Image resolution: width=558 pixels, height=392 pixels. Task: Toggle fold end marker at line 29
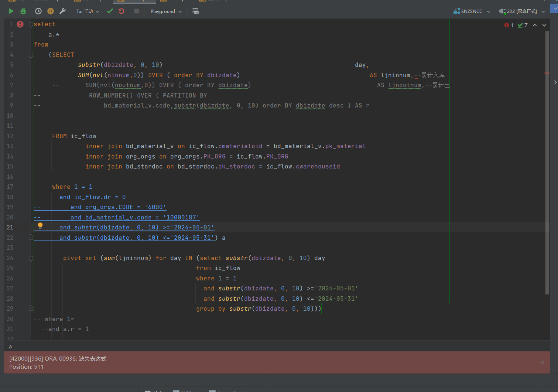31,308
